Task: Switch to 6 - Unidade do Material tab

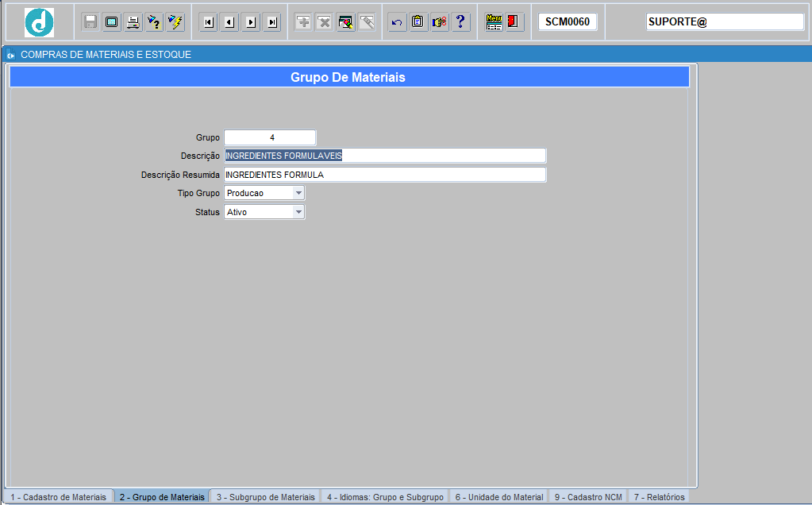Action: click(x=499, y=497)
